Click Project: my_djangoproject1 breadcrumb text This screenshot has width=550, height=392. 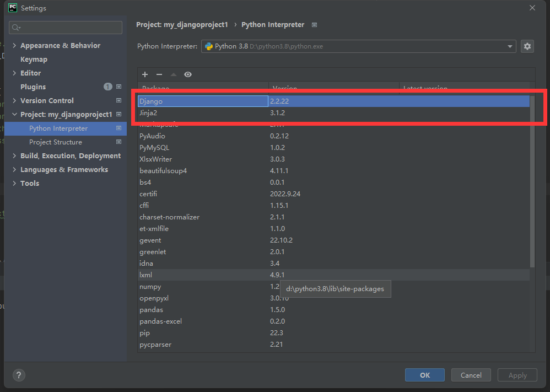pyautogui.click(x=182, y=25)
